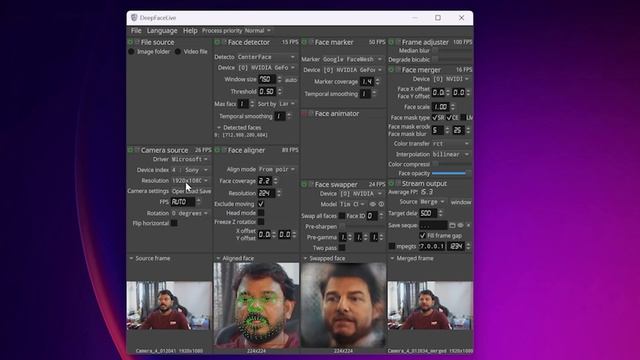Adjust the Median blur slider
640x360 pixels.
coord(451,51)
